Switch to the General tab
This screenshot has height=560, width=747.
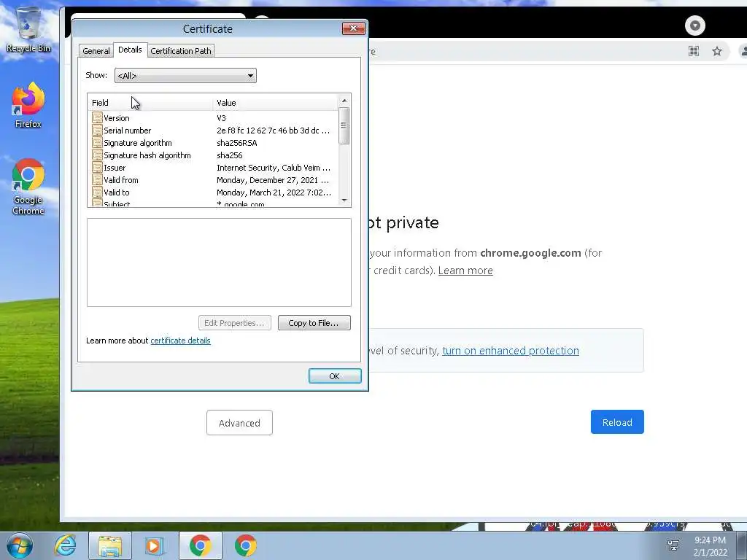tap(96, 51)
